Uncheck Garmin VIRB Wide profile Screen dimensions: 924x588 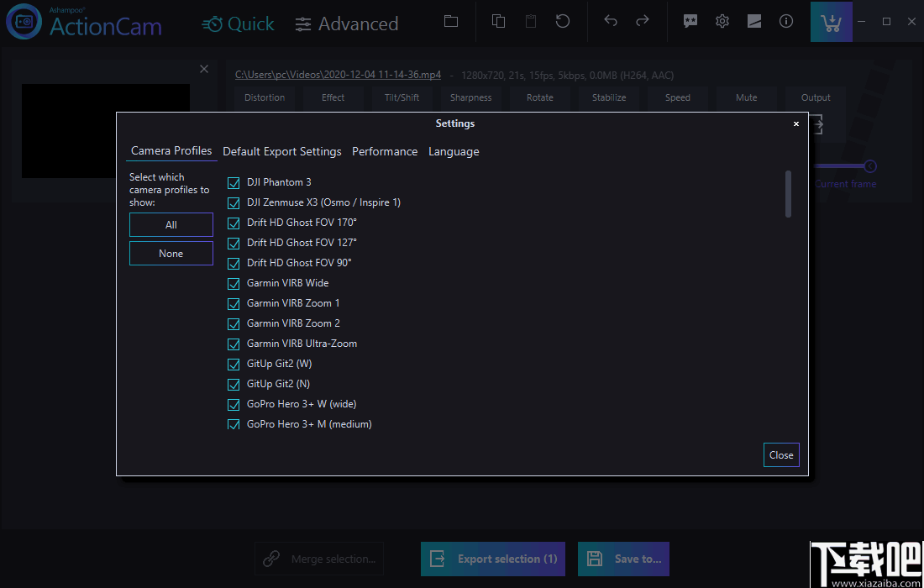click(x=234, y=283)
